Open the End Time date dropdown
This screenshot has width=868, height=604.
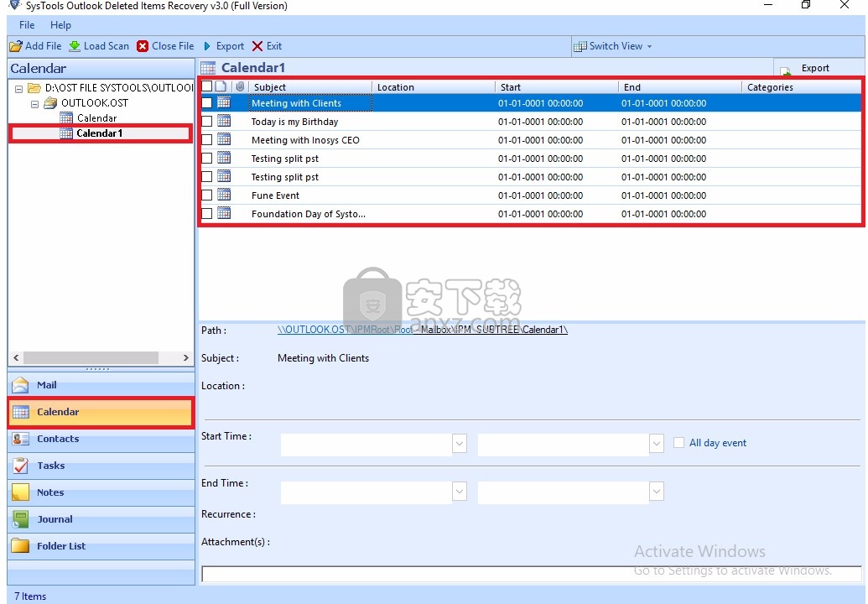click(460, 491)
